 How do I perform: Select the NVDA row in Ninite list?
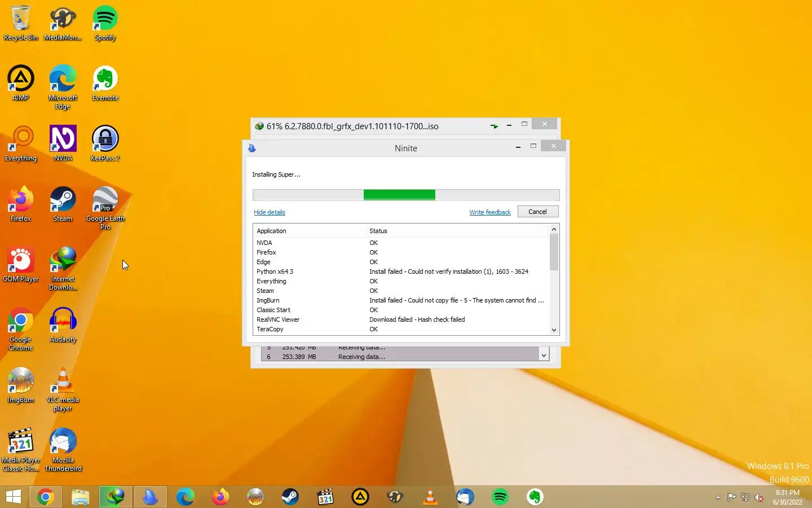pos(401,243)
